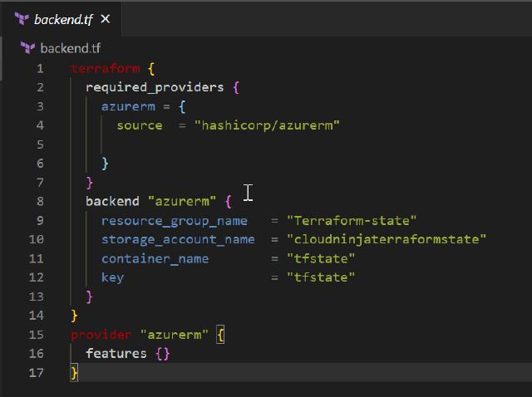Click the Terraform icon in the backend.tf tab

tap(20, 18)
